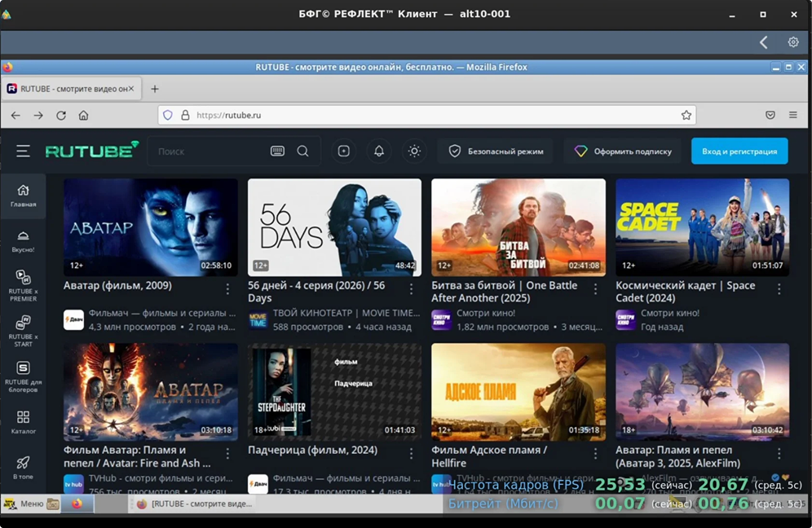Open options for Аватар (фильм, 2009)
Screen dimensions: 812x528
pyautogui.click(x=227, y=289)
